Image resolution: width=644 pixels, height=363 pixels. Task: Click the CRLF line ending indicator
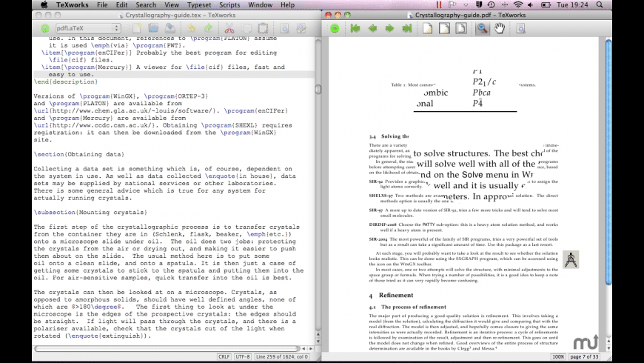224,356
